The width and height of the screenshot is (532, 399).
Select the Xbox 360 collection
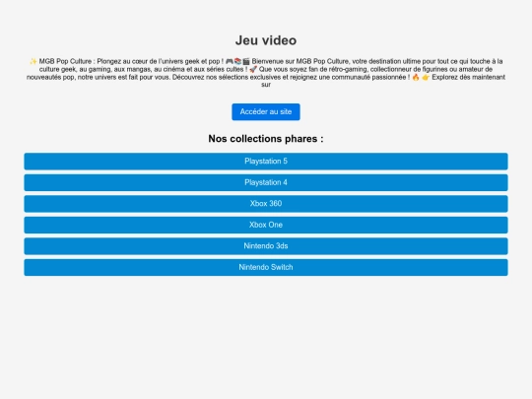266,204
